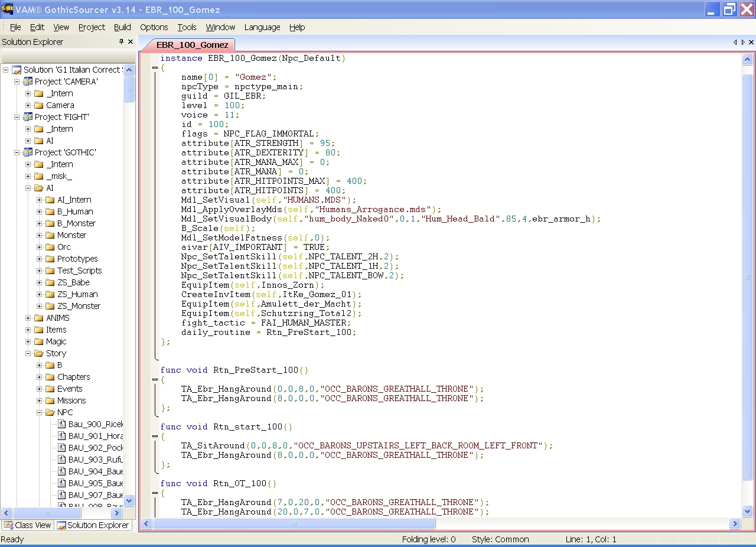Click the GothicSourcer app icon in title bar
The height and width of the screenshot is (547, 756).
click(x=7, y=9)
